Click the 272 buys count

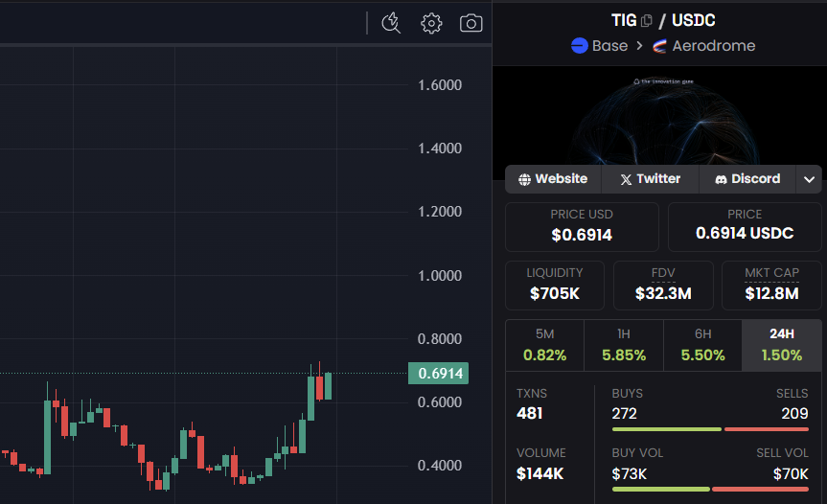click(625, 413)
